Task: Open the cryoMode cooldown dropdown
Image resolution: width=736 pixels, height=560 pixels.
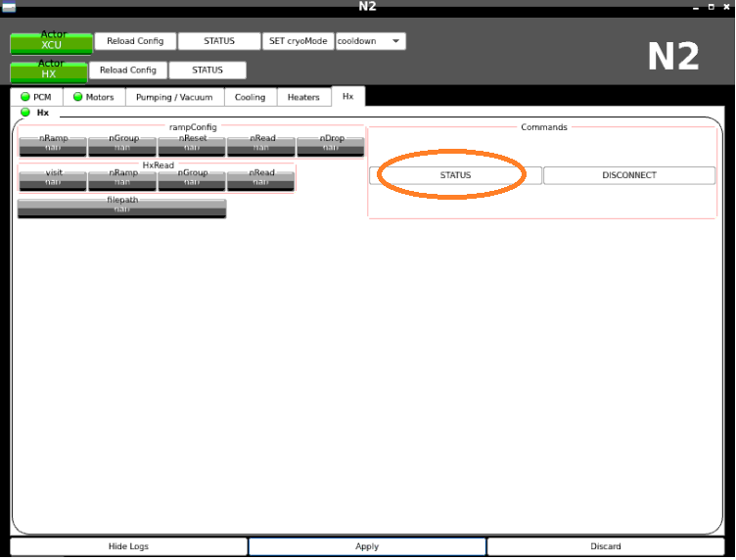Action: (370, 41)
